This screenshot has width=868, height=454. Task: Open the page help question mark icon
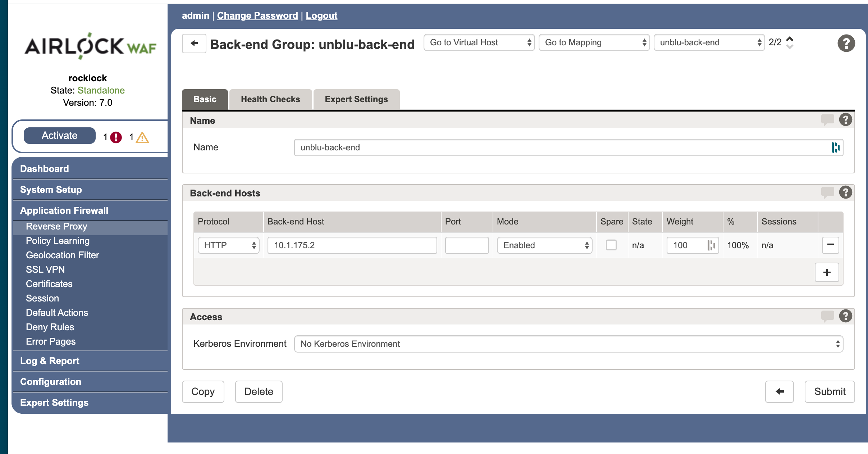tap(846, 44)
